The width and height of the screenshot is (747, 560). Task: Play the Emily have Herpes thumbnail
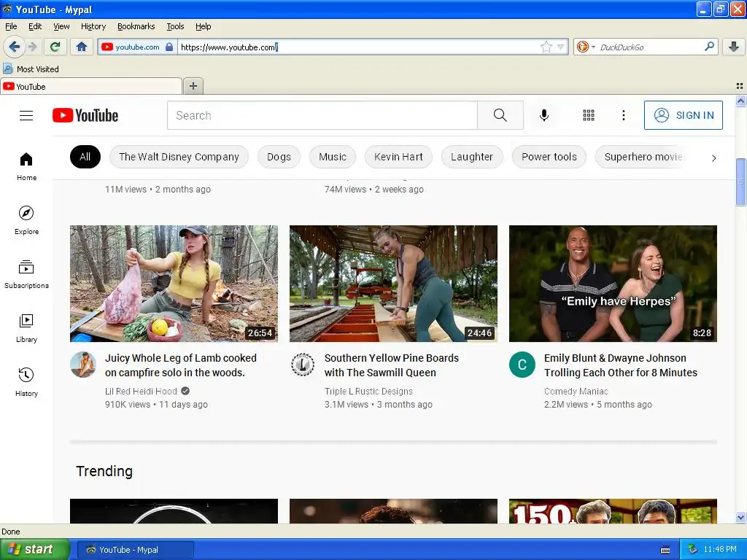pyautogui.click(x=613, y=284)
